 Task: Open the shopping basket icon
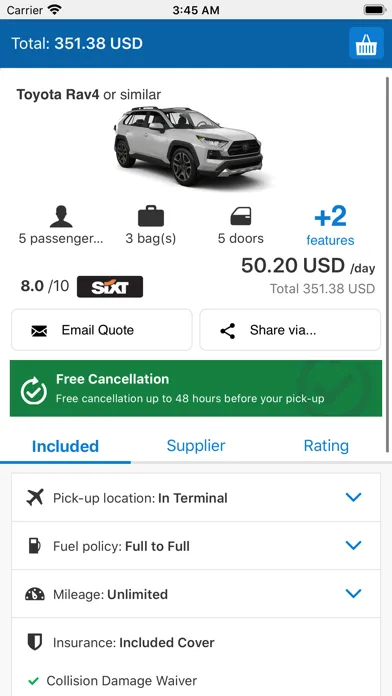[x=366, y=43]
